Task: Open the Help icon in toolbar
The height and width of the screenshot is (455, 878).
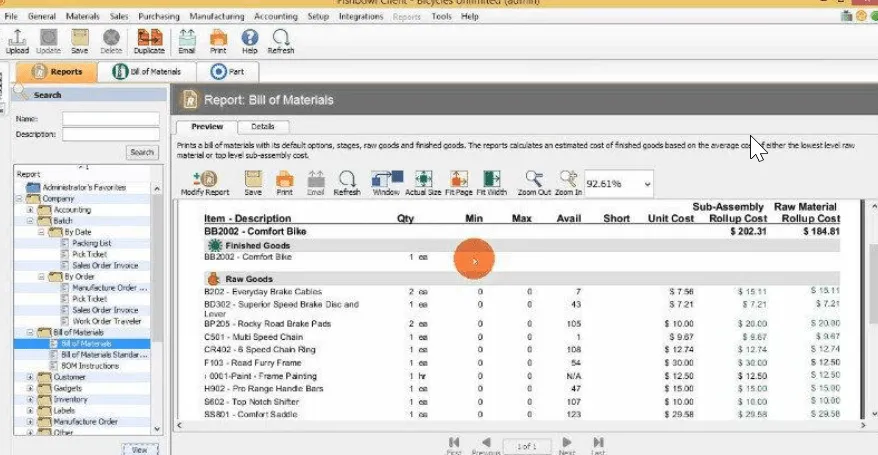Action: (x=250, y=41)
